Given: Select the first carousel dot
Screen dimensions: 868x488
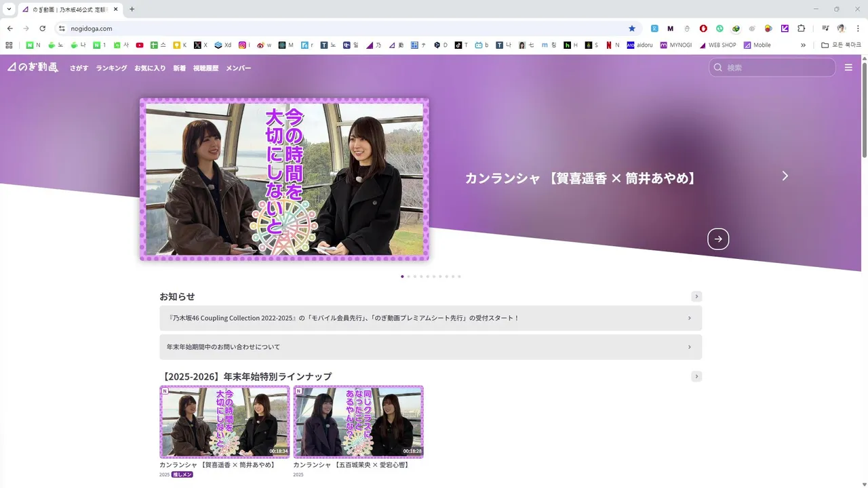Looking at the screenshot, I should point(402,277).
